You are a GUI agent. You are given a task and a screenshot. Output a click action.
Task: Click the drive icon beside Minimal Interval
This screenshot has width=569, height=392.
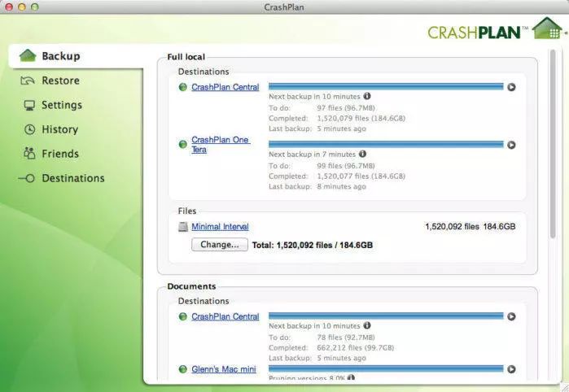(x=183, y=227)
